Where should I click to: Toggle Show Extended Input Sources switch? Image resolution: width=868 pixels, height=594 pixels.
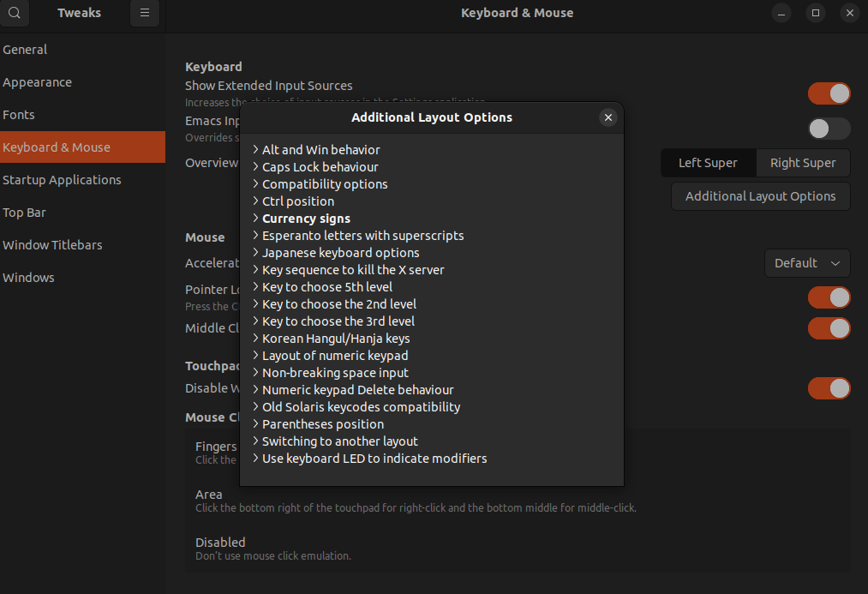(829, 93)
